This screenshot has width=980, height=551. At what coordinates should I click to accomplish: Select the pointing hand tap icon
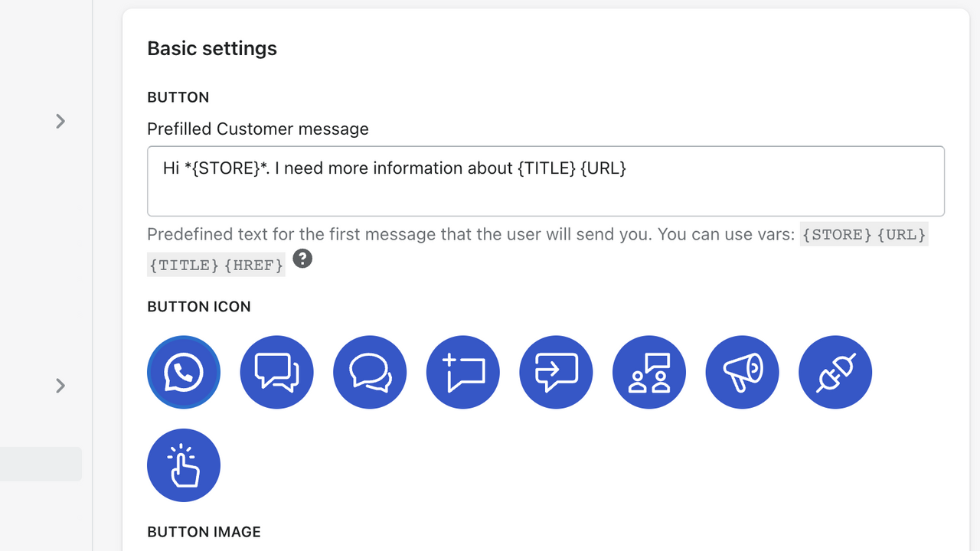pos(184,465)
